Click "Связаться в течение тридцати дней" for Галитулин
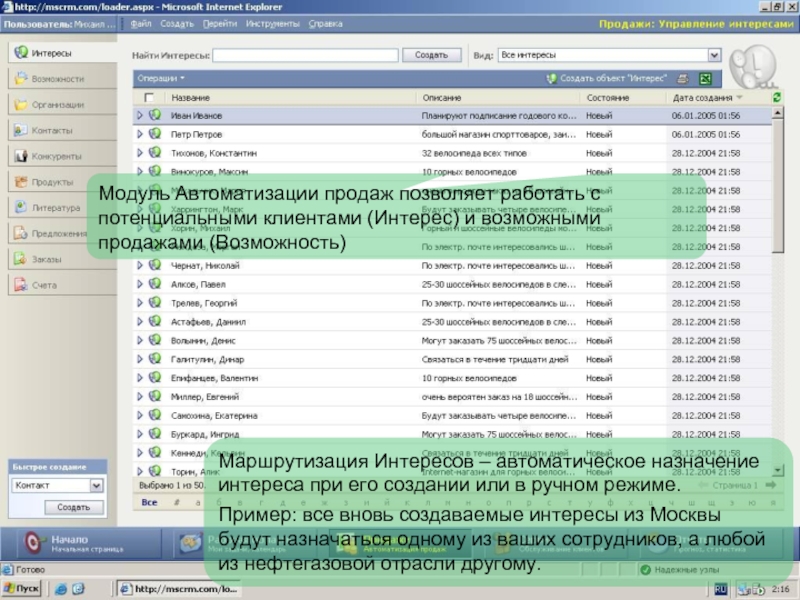This screenshot has width=800, height=600. coord(495,359)
